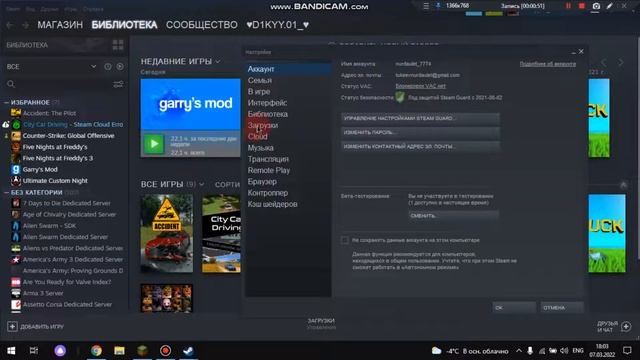The width and height of the screenshot is (640, 360).
Task: Open БИБЛИОТЕКА tab
Action: coord(124,25)
